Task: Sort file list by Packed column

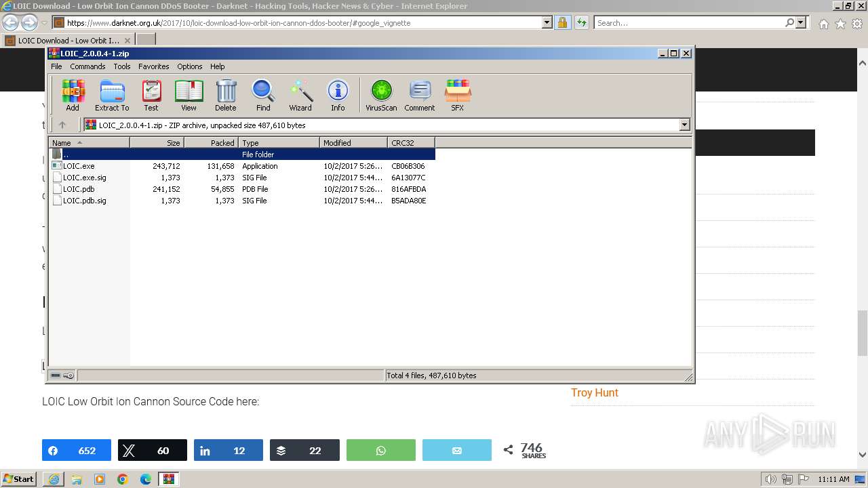Action: (x=212, y=142)
